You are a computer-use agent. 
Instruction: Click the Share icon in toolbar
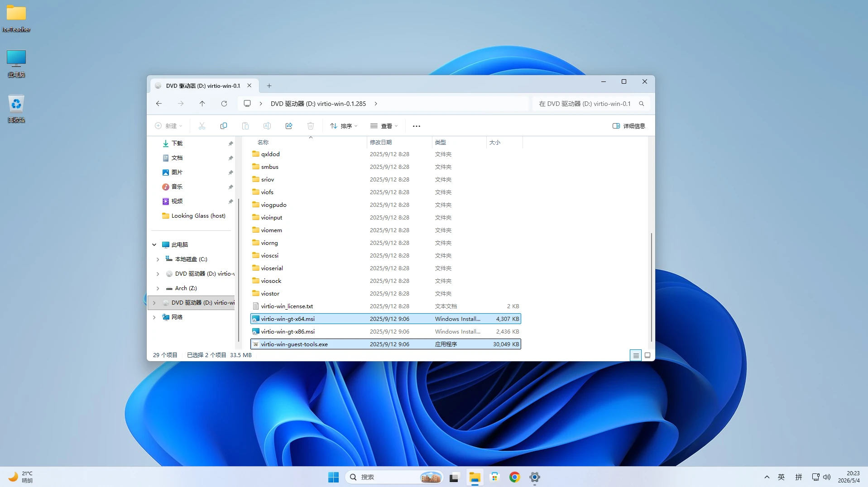(x=289, y=126)
